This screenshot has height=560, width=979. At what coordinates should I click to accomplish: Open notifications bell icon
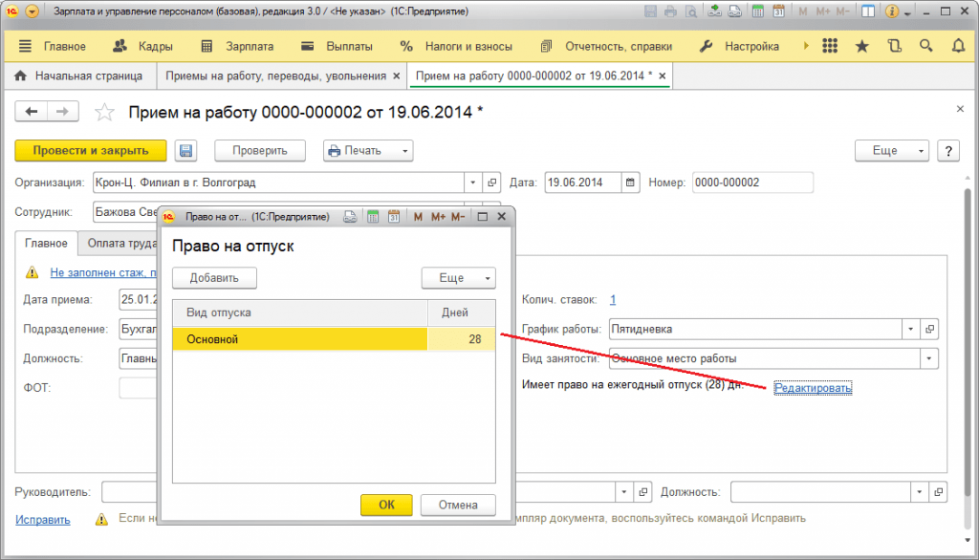click(x=958, y=46)
